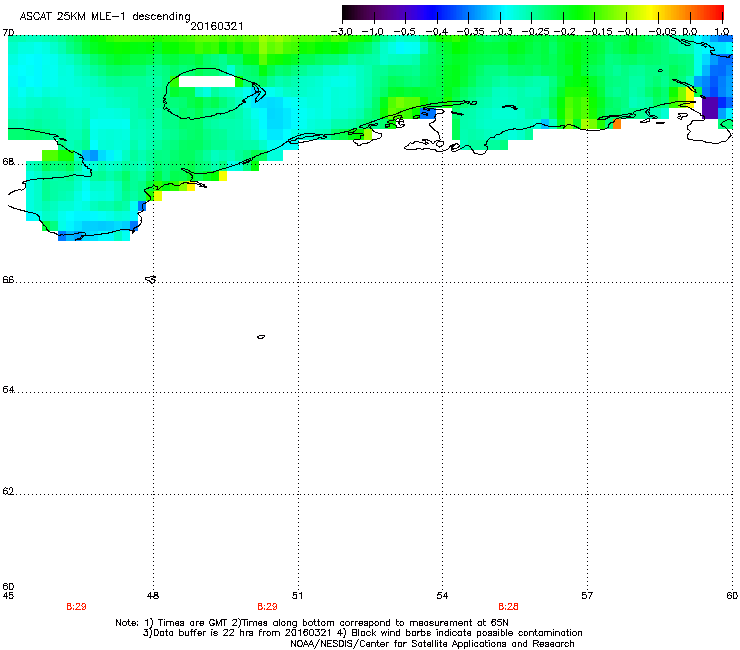This screenshot has height=650, width=740.
Task: Click the latitude '66' axis label
Action: tap(8, 280)
